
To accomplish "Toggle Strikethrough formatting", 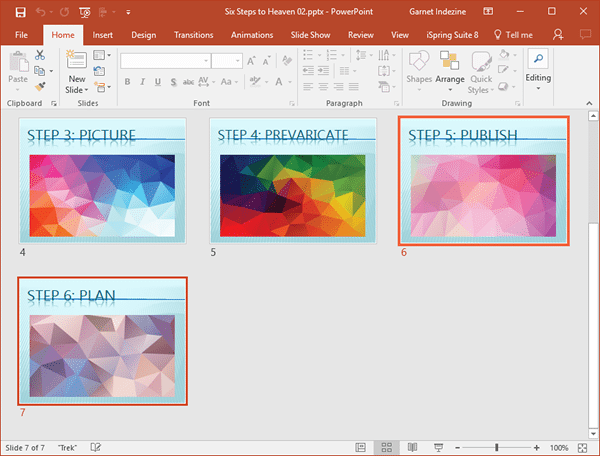I will pyautogui.click(x=188, y=82).
